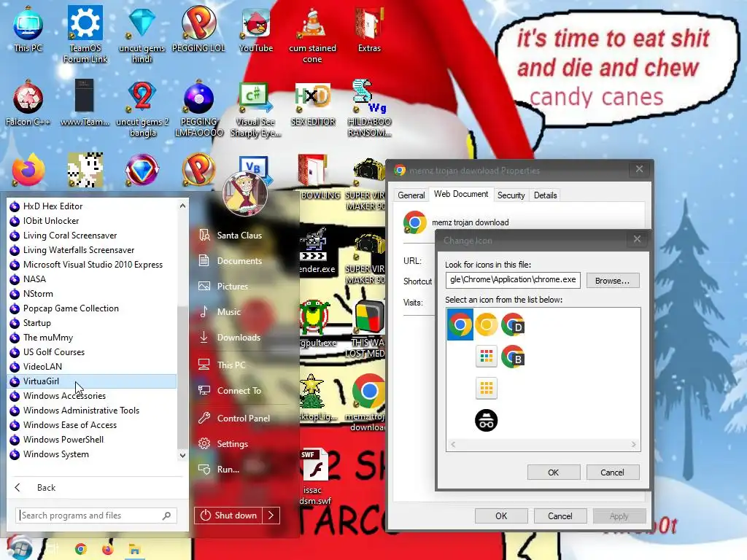Click the Start button orb

coord(19,548)
